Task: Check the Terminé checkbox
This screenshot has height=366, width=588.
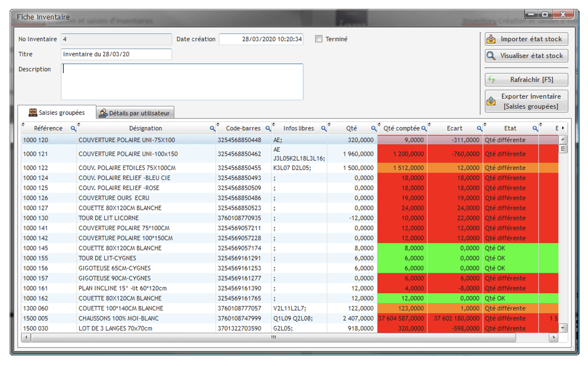Action: point(319,39)
